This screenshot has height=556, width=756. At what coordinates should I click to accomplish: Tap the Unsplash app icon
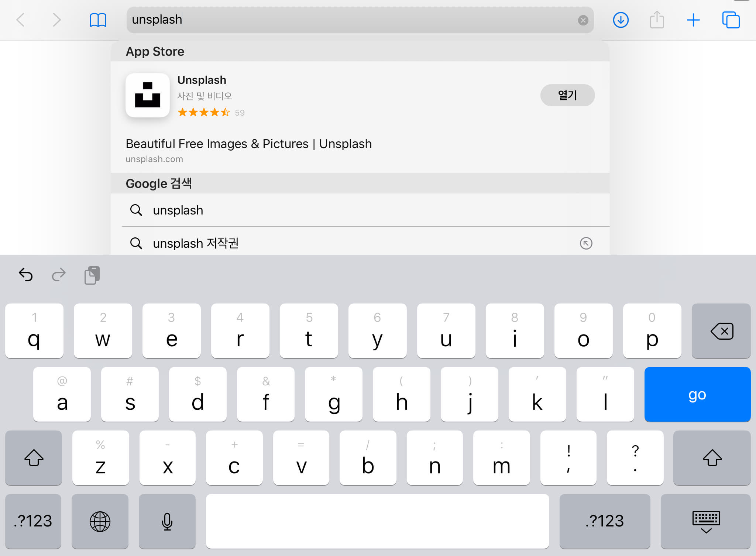pyautogui.click(x=148, y=95)
